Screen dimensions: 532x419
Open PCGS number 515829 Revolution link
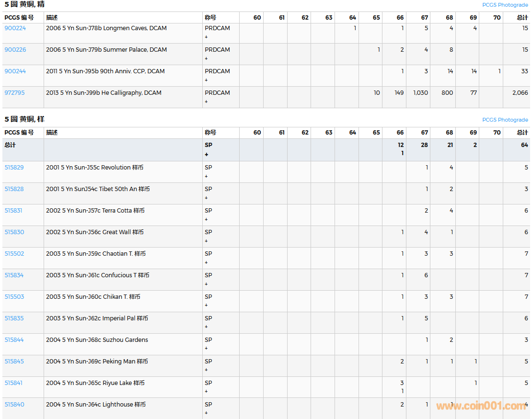(x=14, y=168)
